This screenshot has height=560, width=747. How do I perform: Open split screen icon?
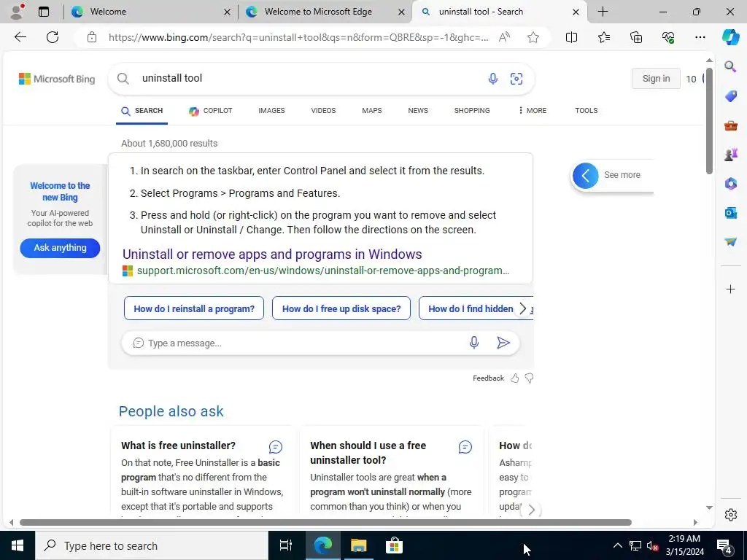(x=571, y=37)
